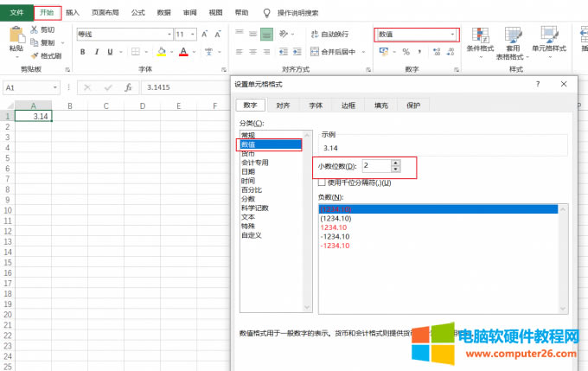Click the percent style icon
Screen dimensions: 588x371
point(406,52)
